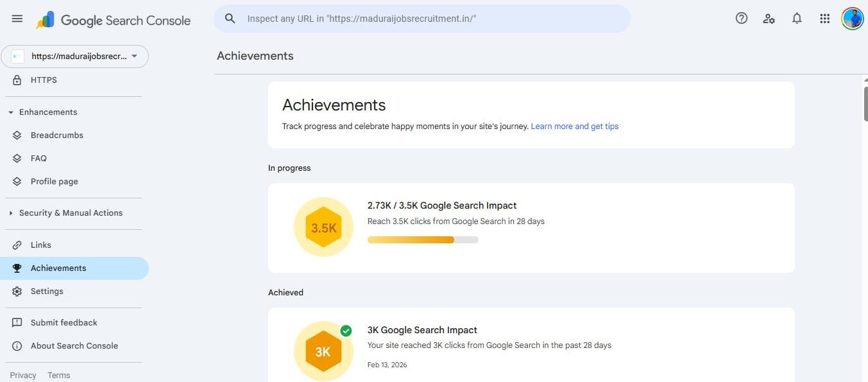
Task: Select FAQ in the sidebar
Action: click(38, 159)
